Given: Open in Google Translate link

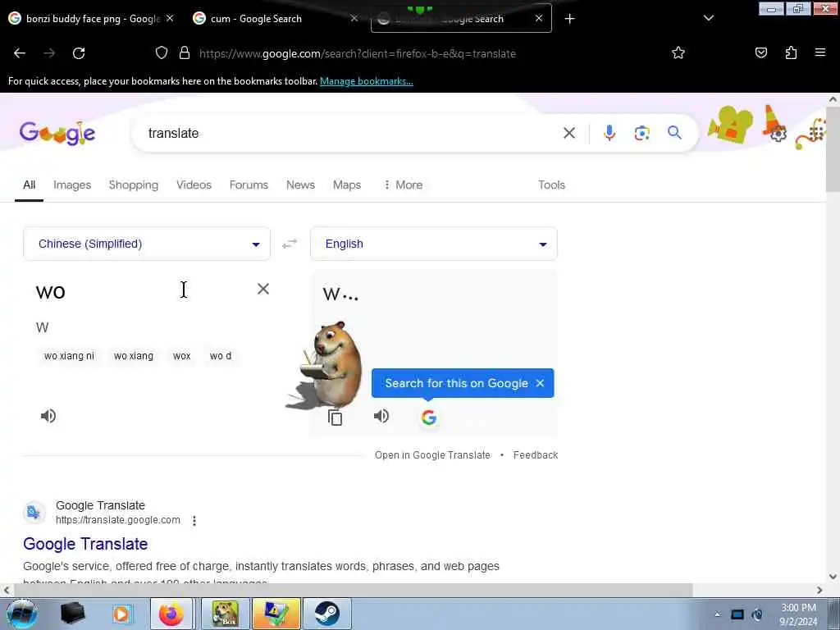Looking at the screenshot, I should tap(432, 454).
